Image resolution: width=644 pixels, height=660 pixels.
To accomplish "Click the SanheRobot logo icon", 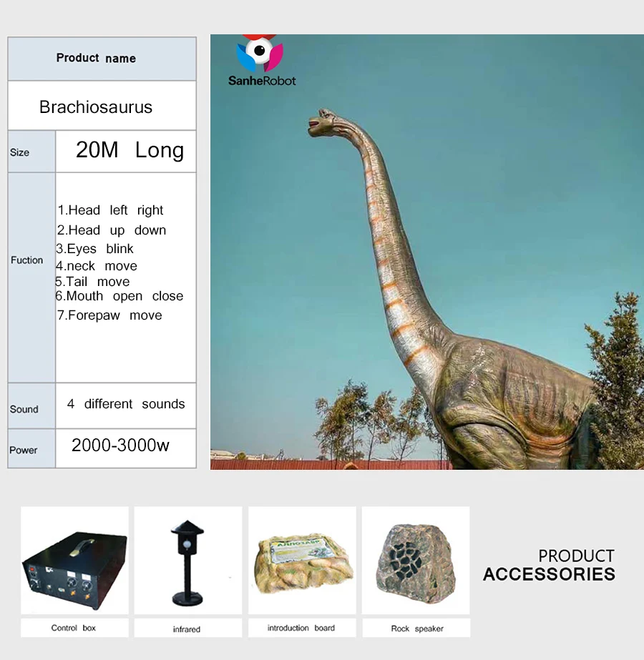I will (x=260, y=52).
